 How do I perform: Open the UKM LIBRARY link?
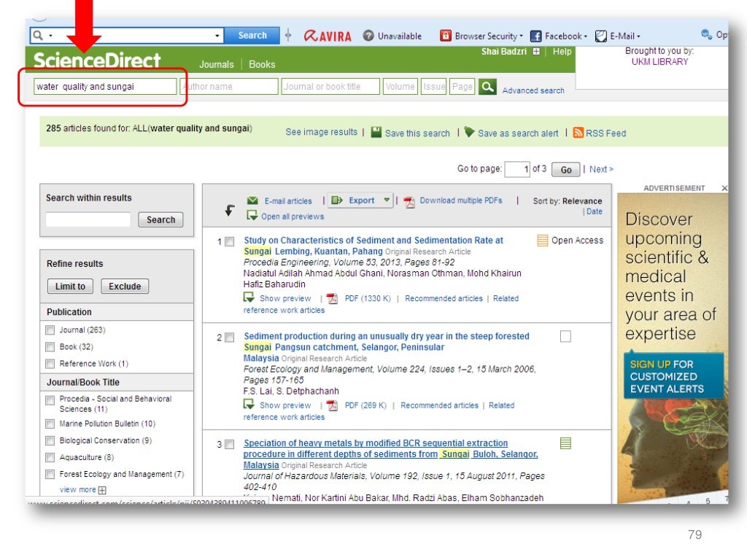pos(659,62)
